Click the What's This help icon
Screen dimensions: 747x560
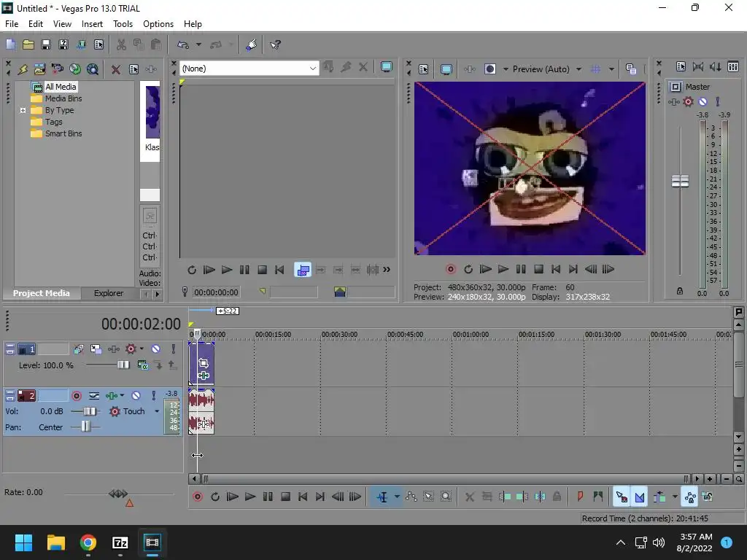click(275, 44)
